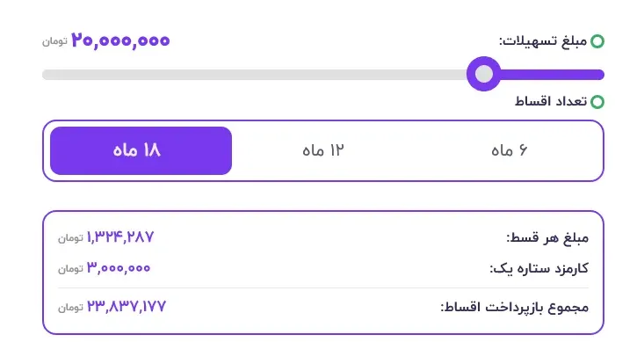This screenshot has width=644, height=342.
Task: Click the مجموع بازپرداخت اقساط label
Action: point(515,307)
